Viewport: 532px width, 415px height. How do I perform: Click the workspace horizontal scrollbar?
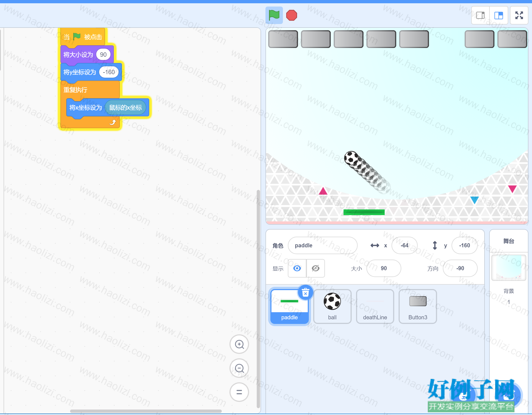146,411
